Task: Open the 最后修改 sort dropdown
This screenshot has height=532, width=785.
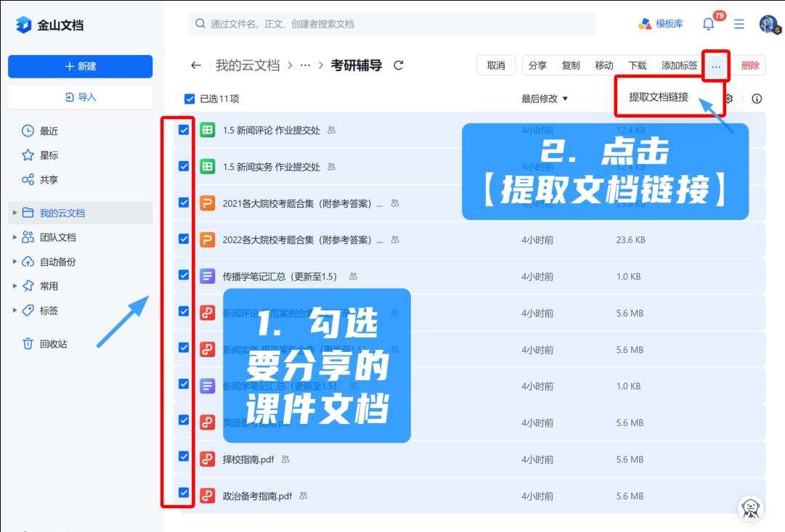Action: 544,99
